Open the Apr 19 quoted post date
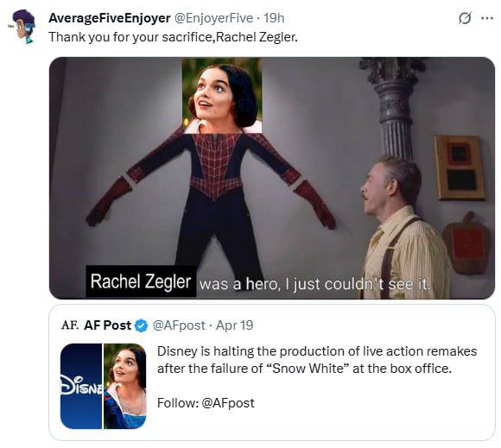This screenshot has height=448, width=501. coord(235,325)
